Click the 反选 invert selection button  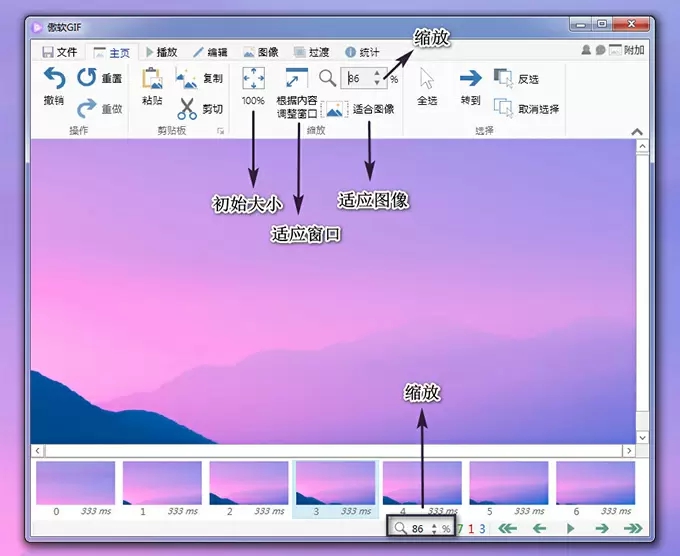(x=516, y=78)
